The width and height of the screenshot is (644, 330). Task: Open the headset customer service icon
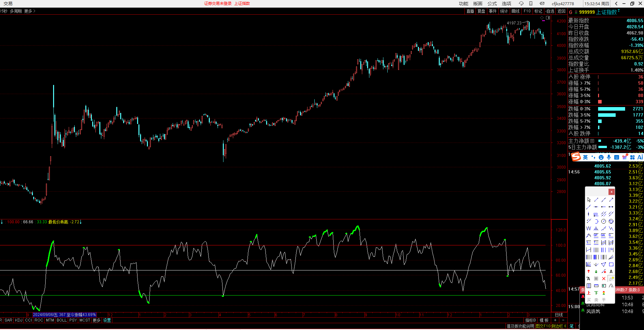[x=521, y=4]
